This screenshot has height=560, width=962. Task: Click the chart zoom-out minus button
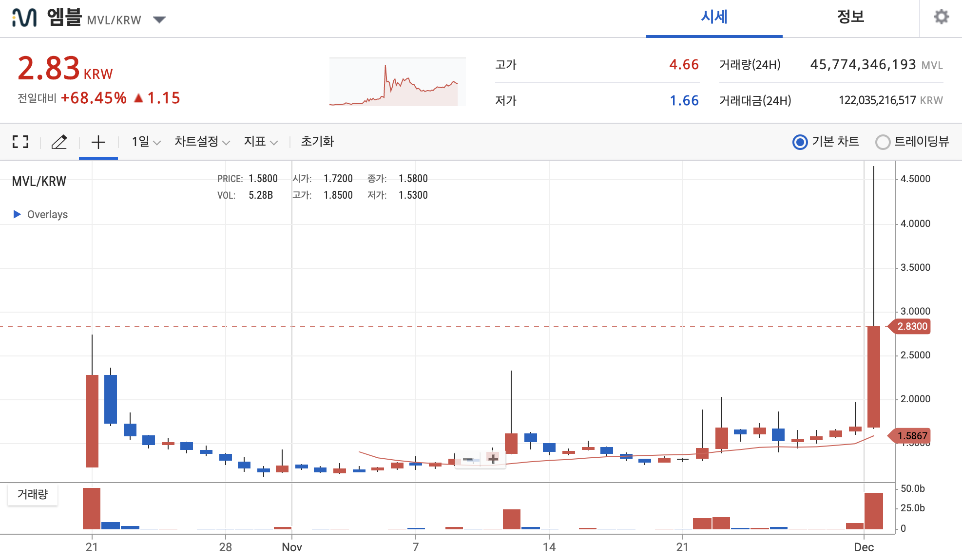point(468,459)
